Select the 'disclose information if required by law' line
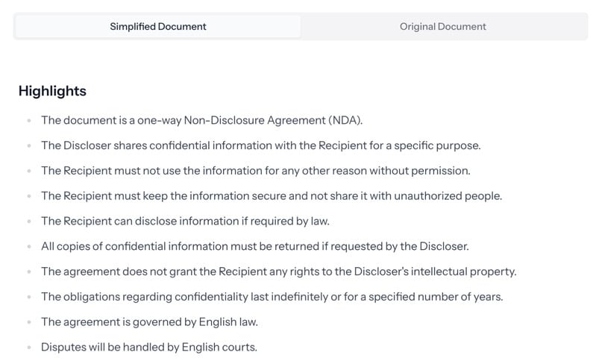 (x=184, y=222)
